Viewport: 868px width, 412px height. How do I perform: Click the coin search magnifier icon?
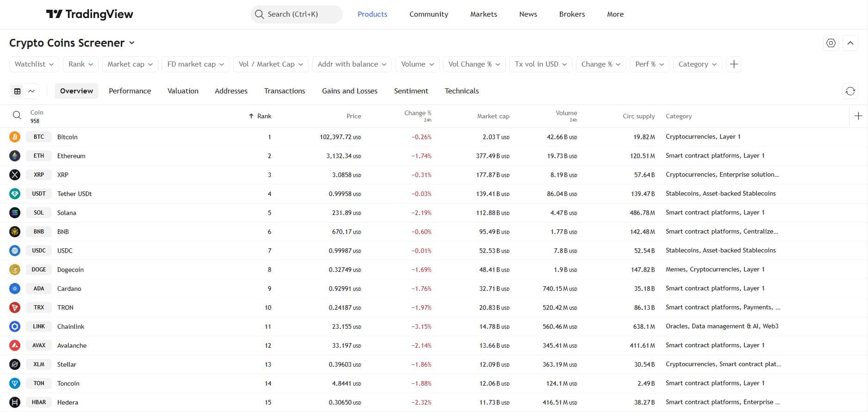coord(17,116)
